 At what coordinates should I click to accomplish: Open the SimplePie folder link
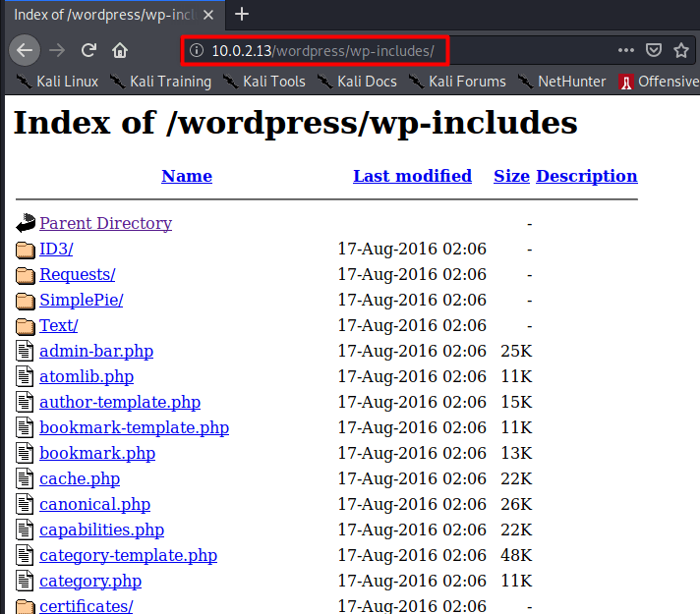[81, 300]
